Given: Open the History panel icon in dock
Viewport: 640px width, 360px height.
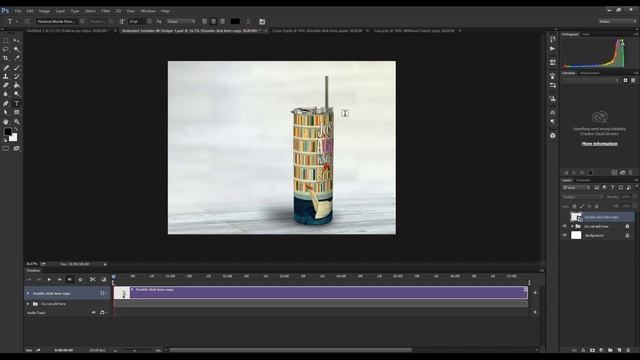Looking at the screenshot, I should [553, 39].
